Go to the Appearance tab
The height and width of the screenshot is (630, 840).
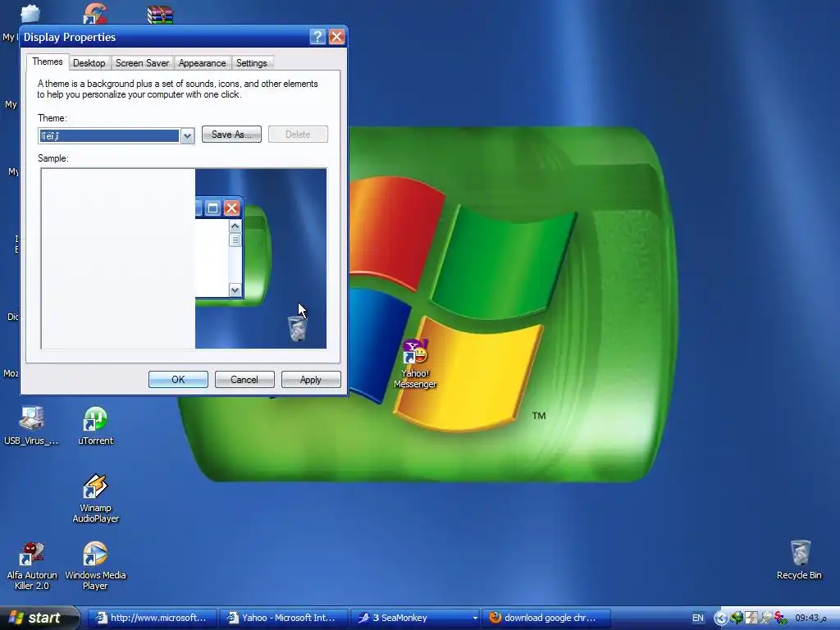click(202, 63)
